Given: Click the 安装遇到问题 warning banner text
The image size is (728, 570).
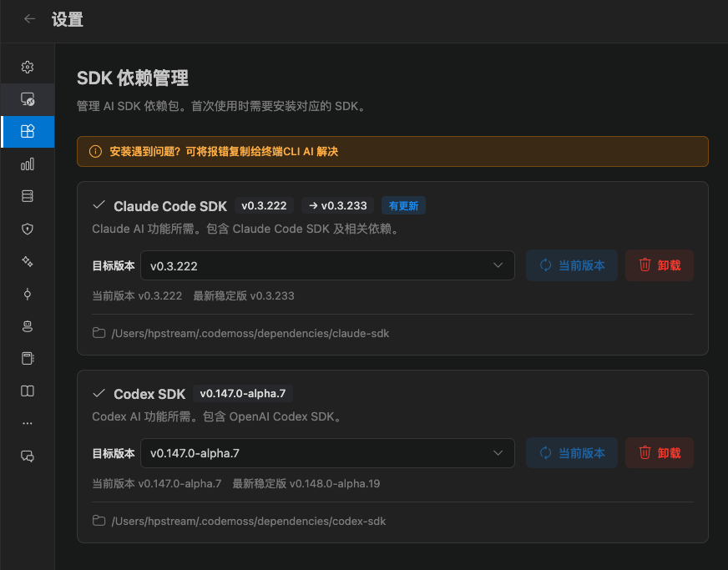Looking at the screenshot, I should click(224, 151).
